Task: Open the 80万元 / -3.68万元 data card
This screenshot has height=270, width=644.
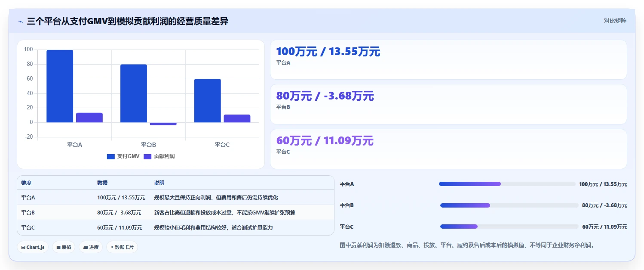Action: click(448, 104)
